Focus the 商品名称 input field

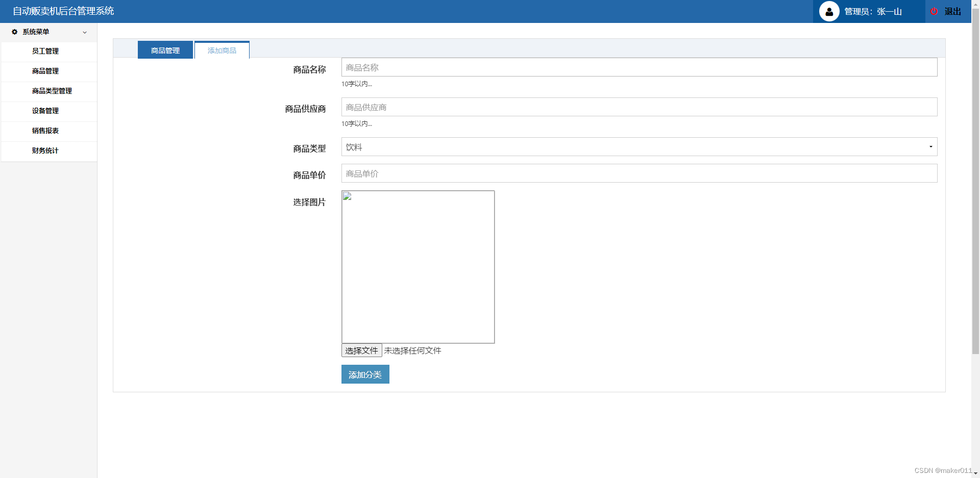tap(639, 67)
